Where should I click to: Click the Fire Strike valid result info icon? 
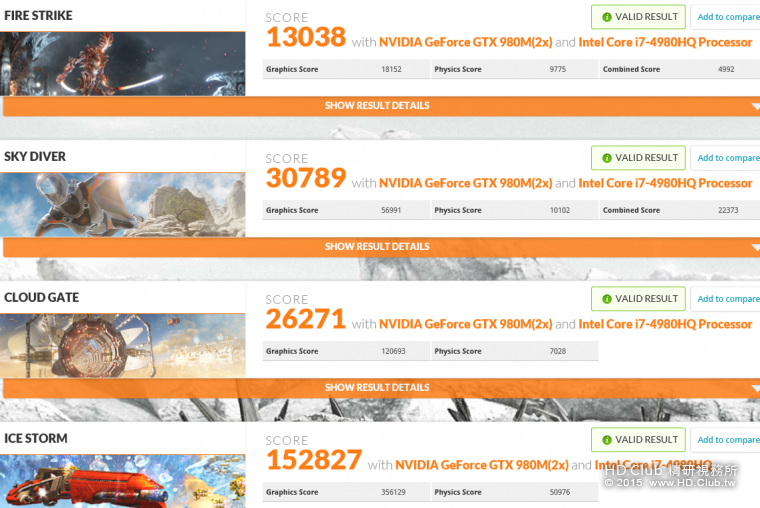pyautogui.click(x=607, y=17)
